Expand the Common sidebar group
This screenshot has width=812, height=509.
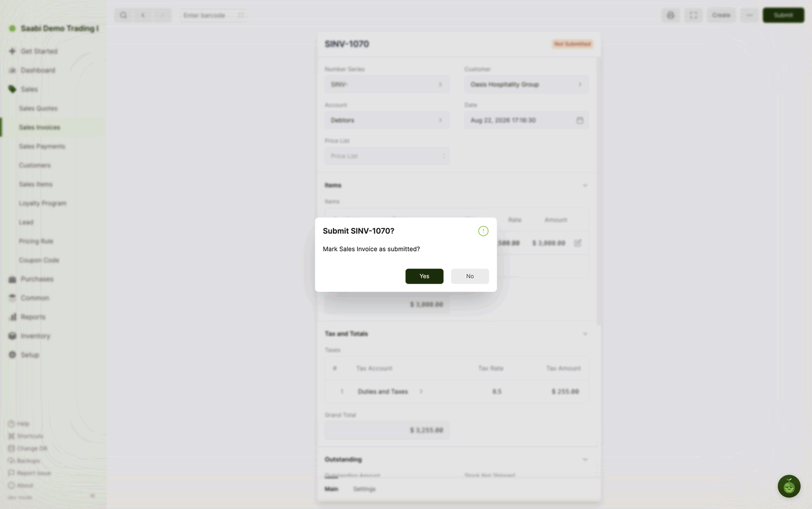[x=53, y=298]
